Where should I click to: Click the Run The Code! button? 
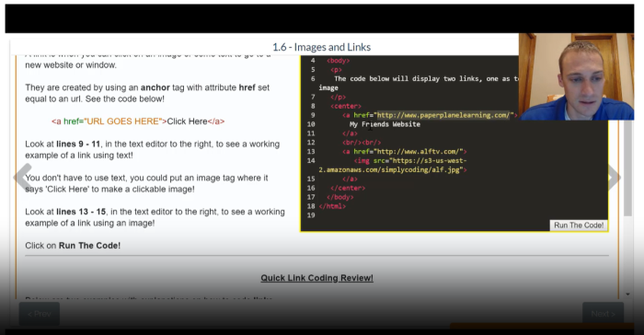579,225
